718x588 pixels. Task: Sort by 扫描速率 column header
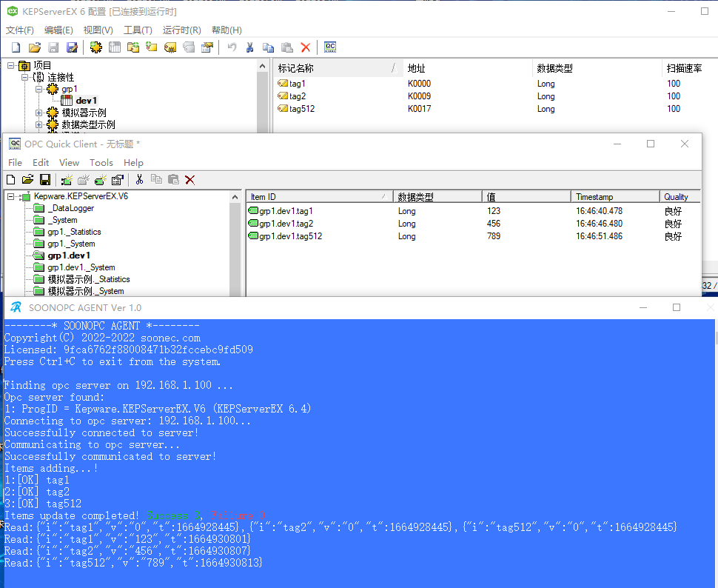(x=690, y=68)
